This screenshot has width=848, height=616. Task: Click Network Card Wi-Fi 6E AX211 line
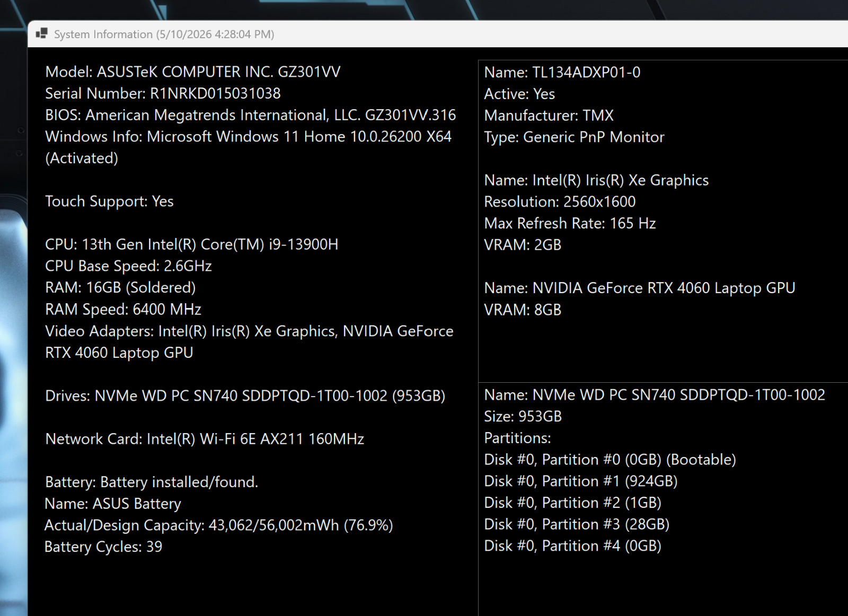205,439
